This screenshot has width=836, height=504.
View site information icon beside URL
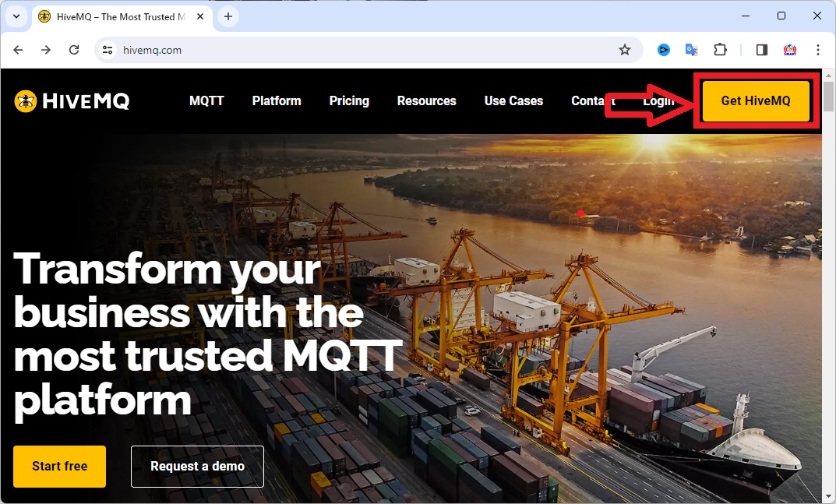(x=108, y=50)
